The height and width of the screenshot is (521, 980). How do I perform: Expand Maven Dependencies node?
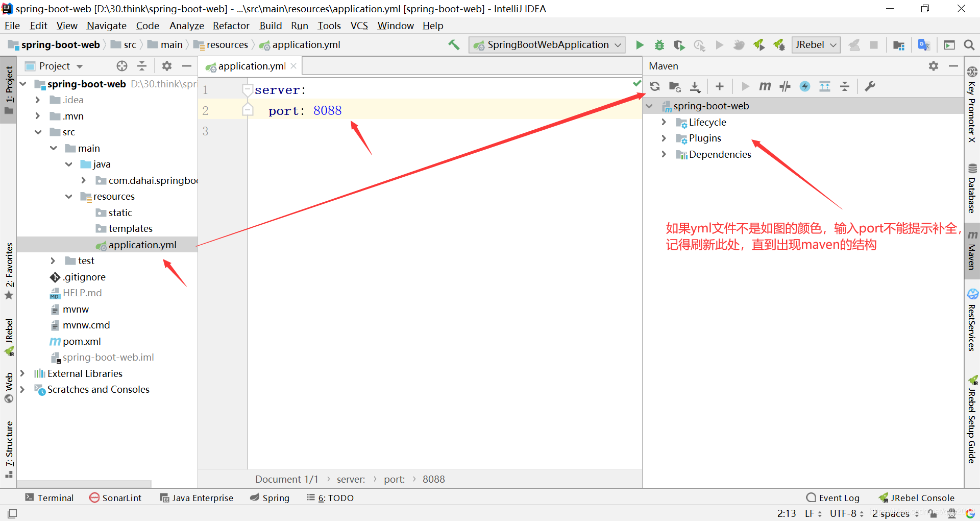click(x=664, y=154)
